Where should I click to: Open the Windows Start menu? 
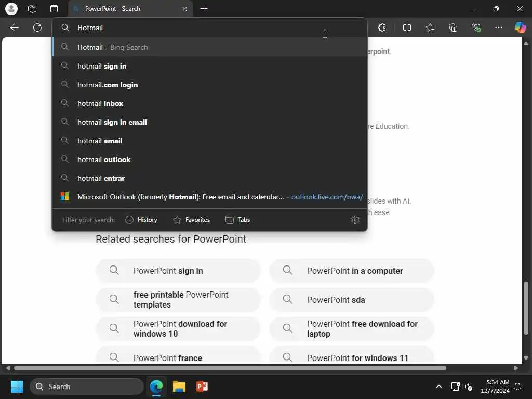17,387
